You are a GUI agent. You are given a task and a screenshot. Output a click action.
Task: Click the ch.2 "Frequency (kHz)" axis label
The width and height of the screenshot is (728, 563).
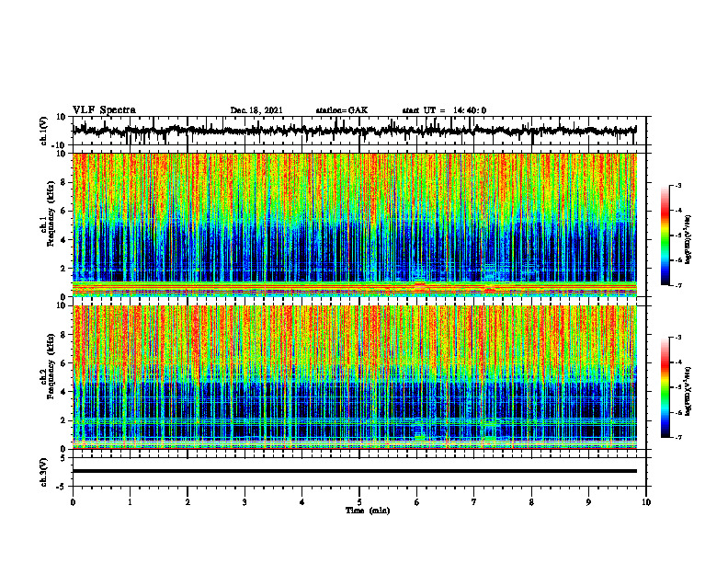click(x=51, y=366)
